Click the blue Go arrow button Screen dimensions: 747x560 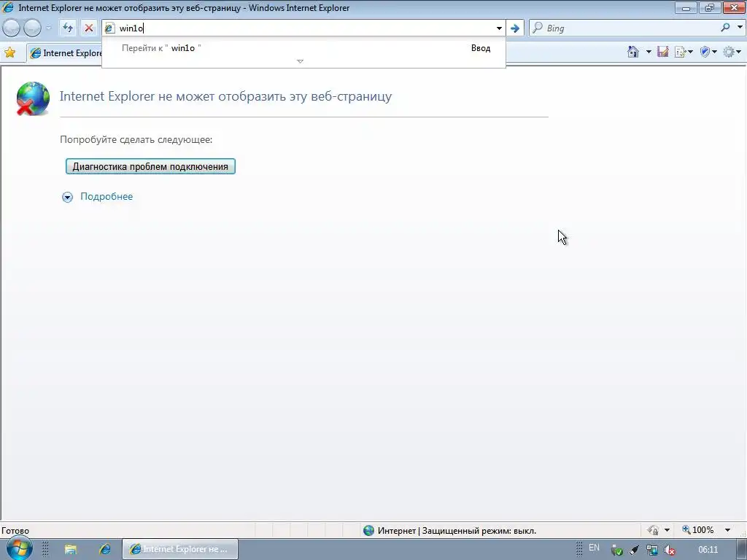515,28
